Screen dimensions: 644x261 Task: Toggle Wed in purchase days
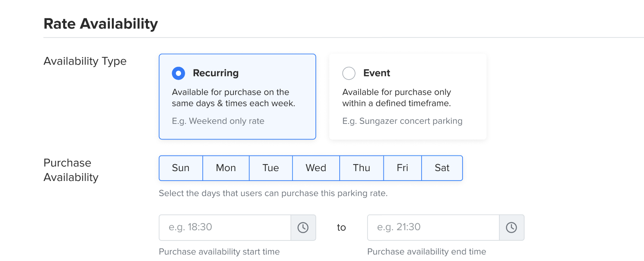316,168
